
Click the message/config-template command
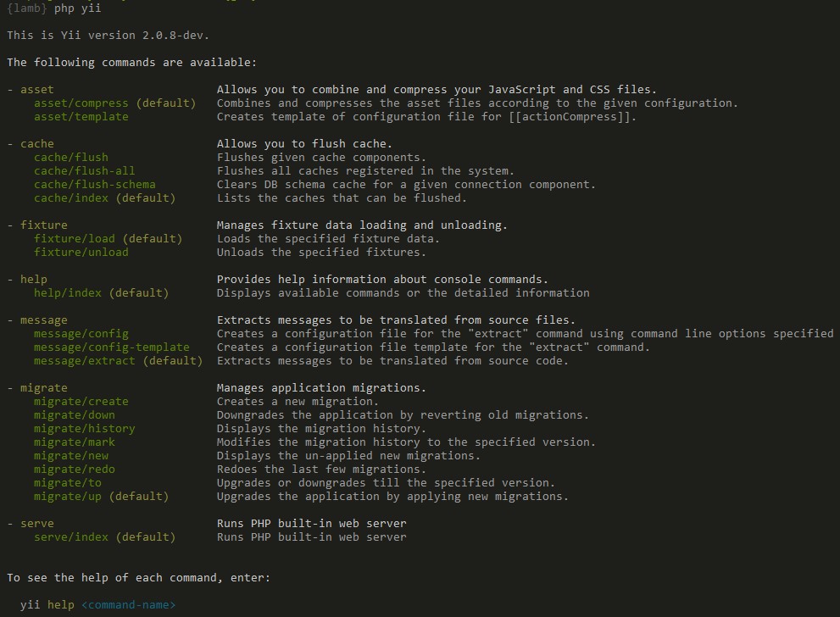111,347
